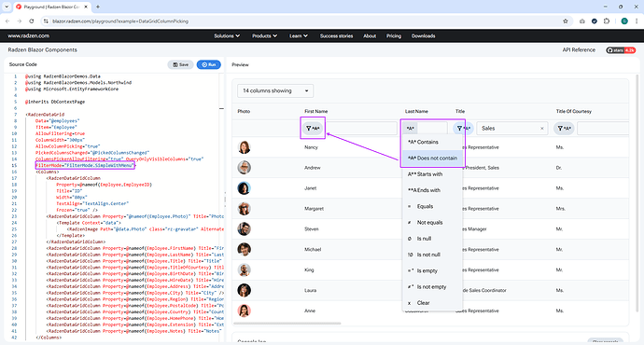Open the Pricing page
The width and height of the screenshot is (644, 345).
pos(394,36)
